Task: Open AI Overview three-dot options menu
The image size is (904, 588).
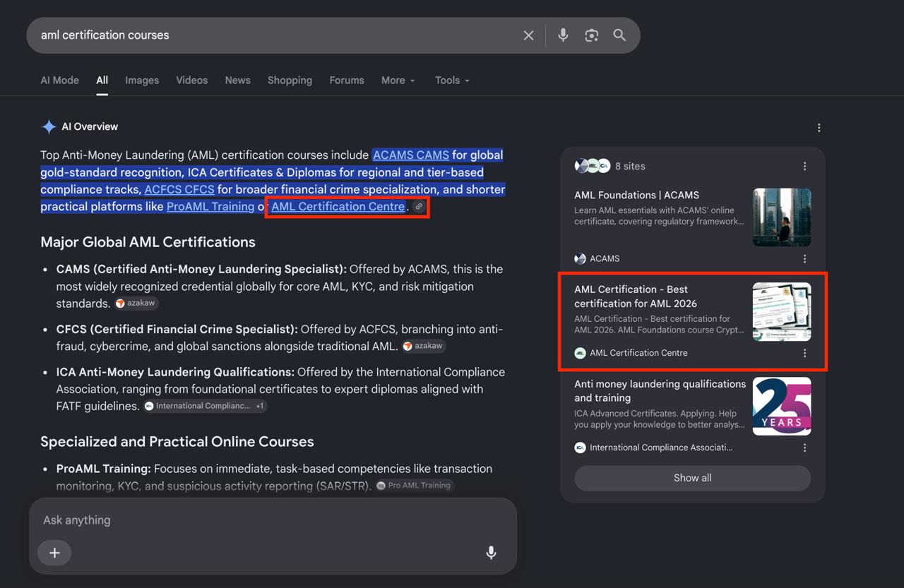Action: (x=819, y=128)
